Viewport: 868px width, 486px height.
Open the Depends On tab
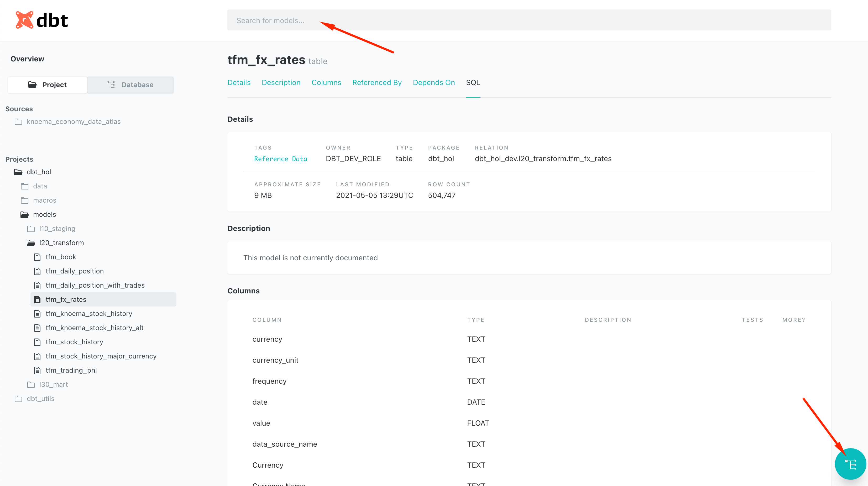434,82
